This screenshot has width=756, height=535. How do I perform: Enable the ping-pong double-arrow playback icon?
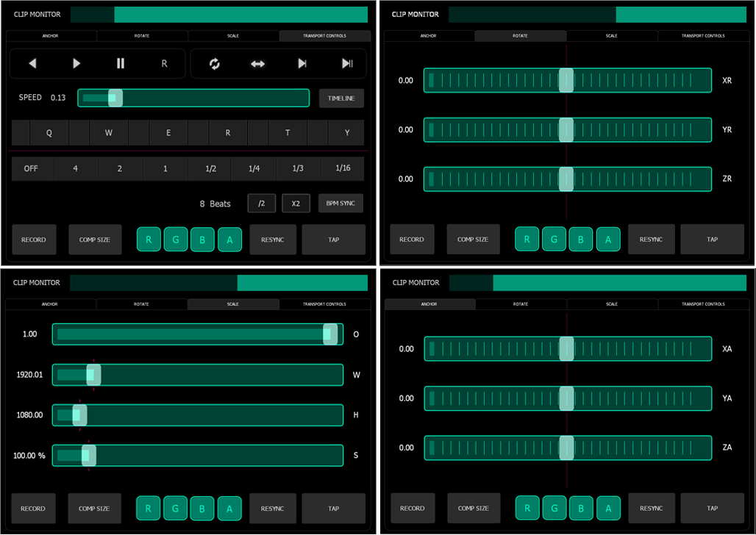coord(257,64)
